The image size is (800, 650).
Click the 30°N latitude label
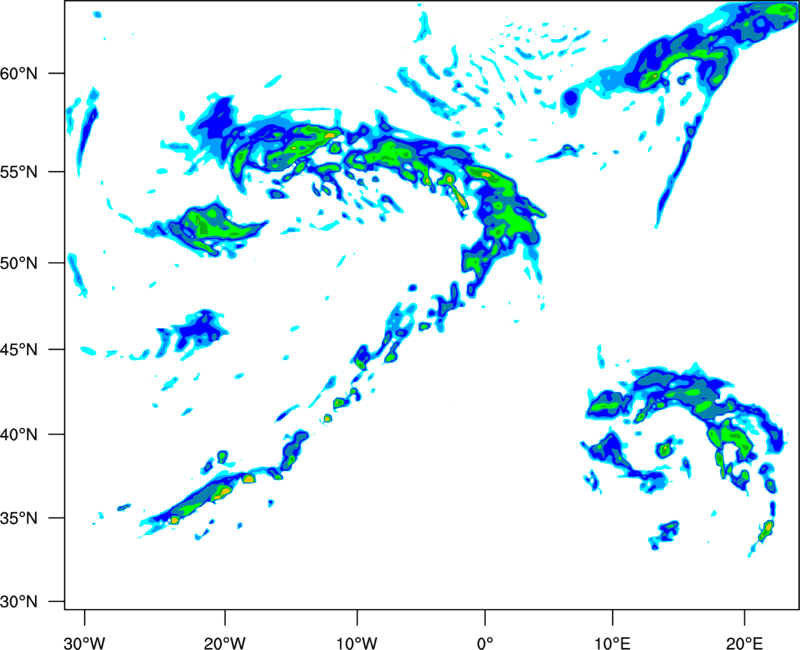pos(19,602)
